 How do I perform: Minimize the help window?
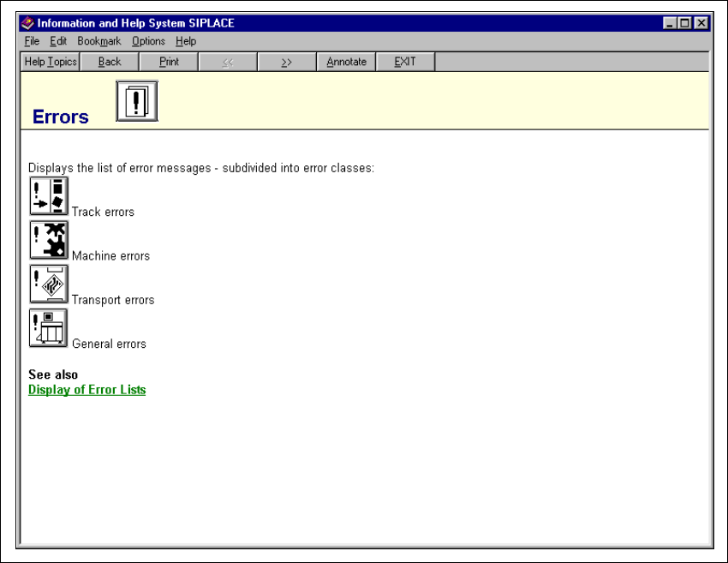click(669, 23)
